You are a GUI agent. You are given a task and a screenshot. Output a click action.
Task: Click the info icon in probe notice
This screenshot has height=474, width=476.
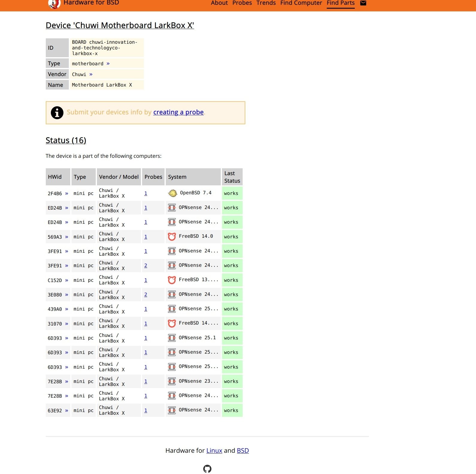(57, 113)
